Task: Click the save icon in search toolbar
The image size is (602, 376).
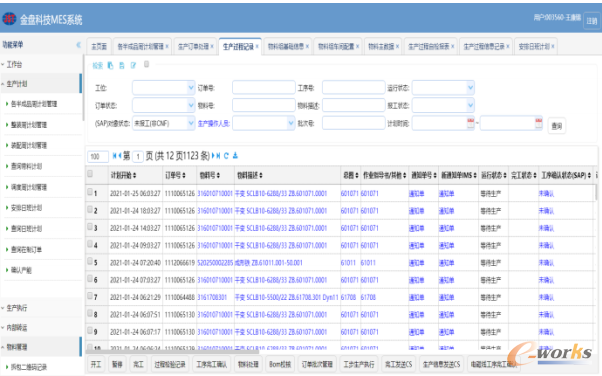Action: (122, 65)
